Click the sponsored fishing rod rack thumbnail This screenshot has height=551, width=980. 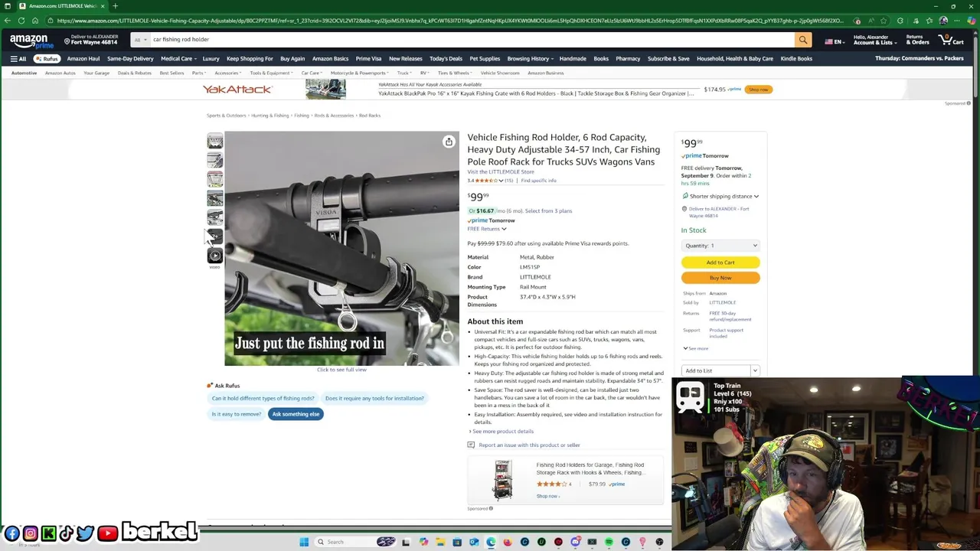point(503,480)
